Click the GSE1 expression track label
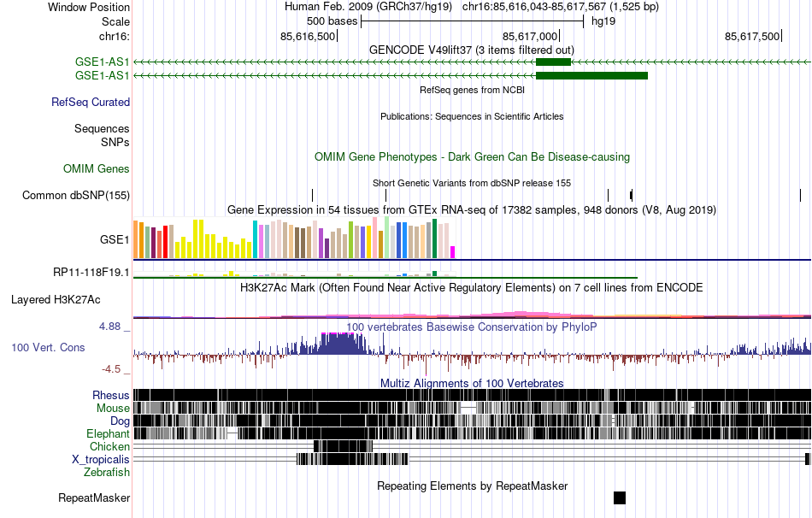This screenshot has height=518, width=812. [115, 239]
